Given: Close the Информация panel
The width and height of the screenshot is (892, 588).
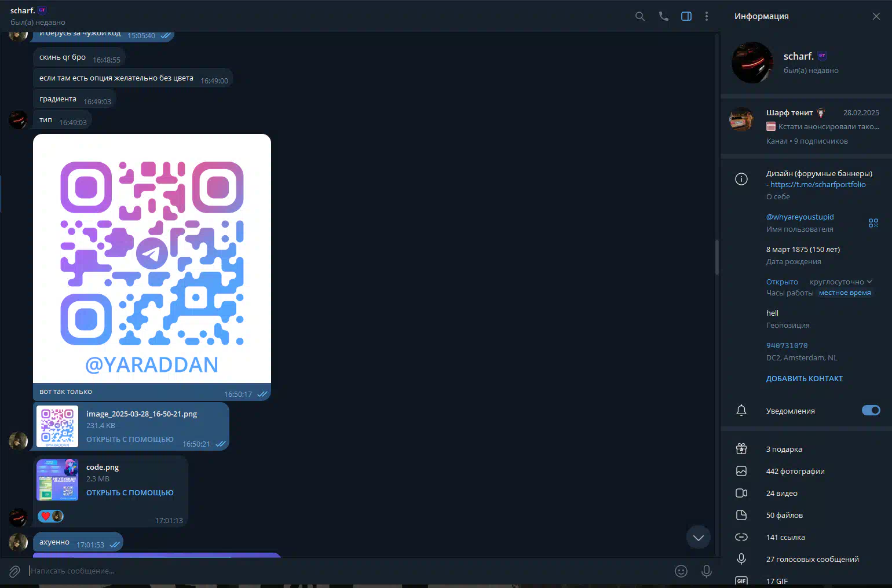Looking at the screenshot, I should [x=876, y=16].
